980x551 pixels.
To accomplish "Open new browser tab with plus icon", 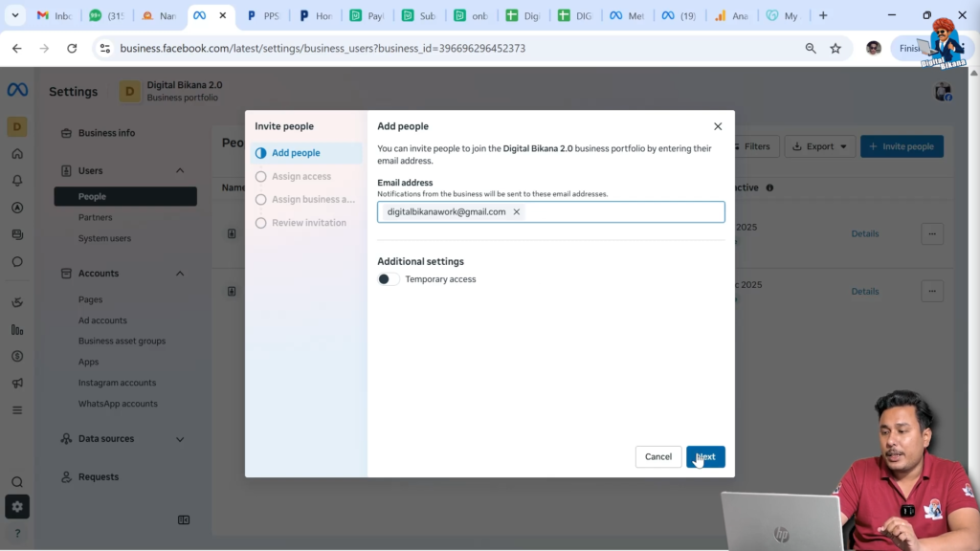I will 823,15.
